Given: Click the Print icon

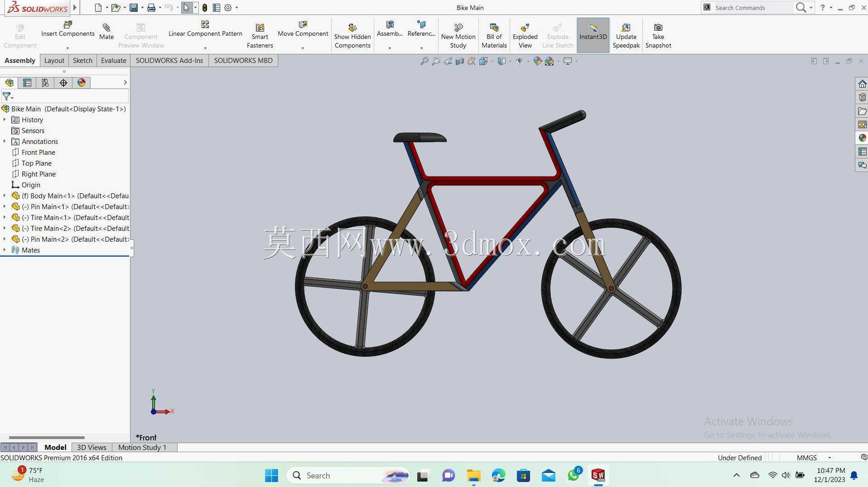Looking at the screenshot, I should (151, 8).
